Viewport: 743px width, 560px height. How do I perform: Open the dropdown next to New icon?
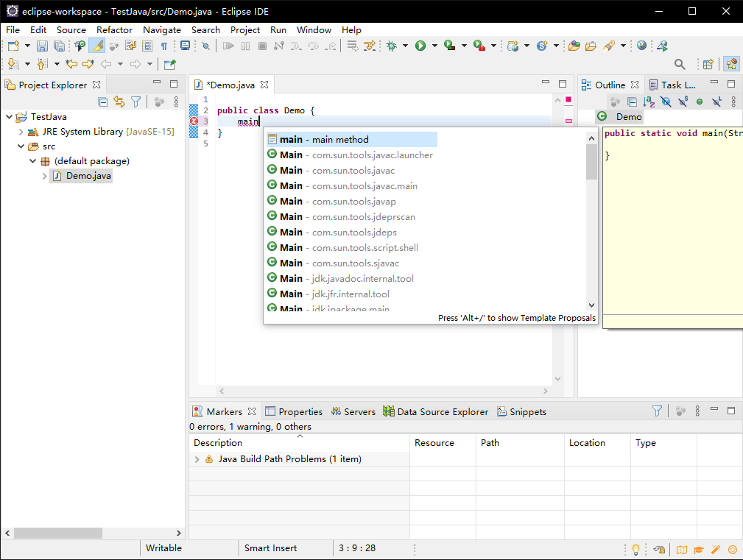(x=27, y=46)
